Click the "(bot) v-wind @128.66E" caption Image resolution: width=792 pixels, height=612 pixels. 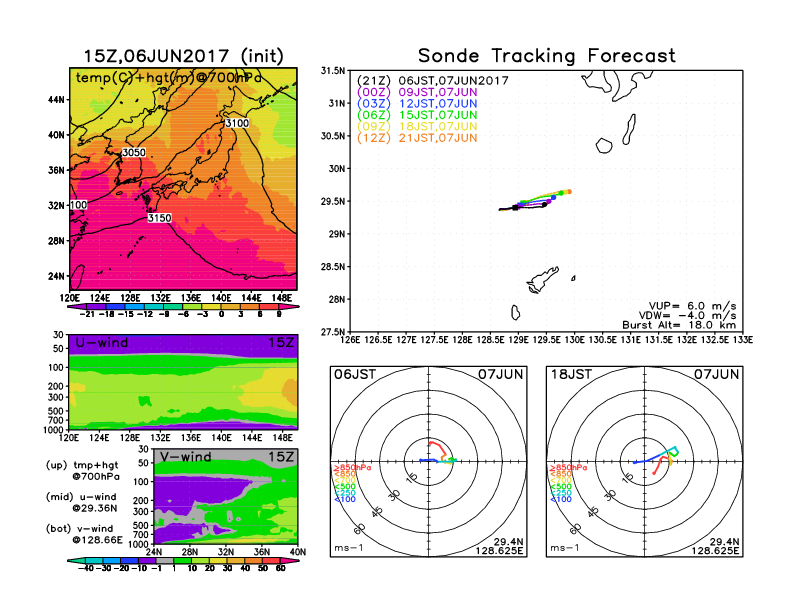coord(84,534)
